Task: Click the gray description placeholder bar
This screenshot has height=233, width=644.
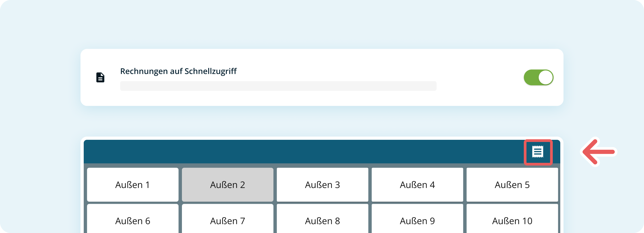Action: pos(278,86)
